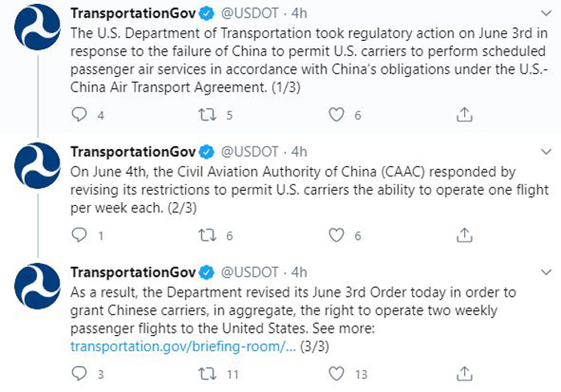Click the USDOT avatar on the third tweet

click(37, 286)
